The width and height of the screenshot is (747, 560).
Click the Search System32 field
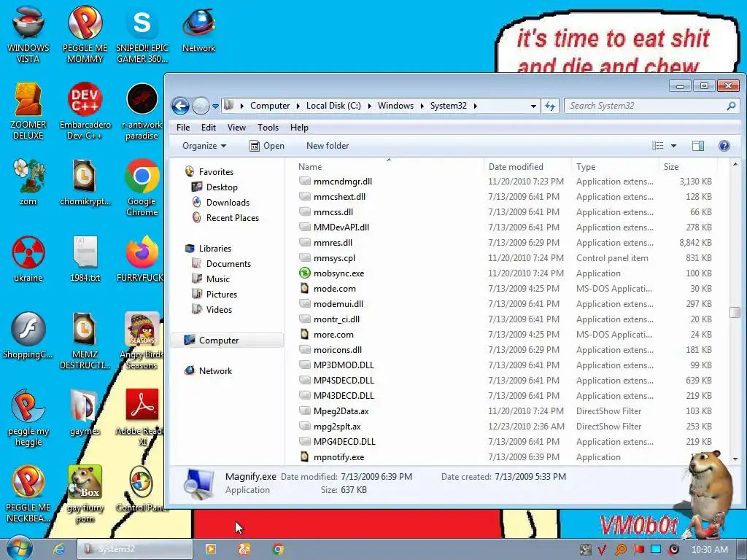(x=651, y=106)
